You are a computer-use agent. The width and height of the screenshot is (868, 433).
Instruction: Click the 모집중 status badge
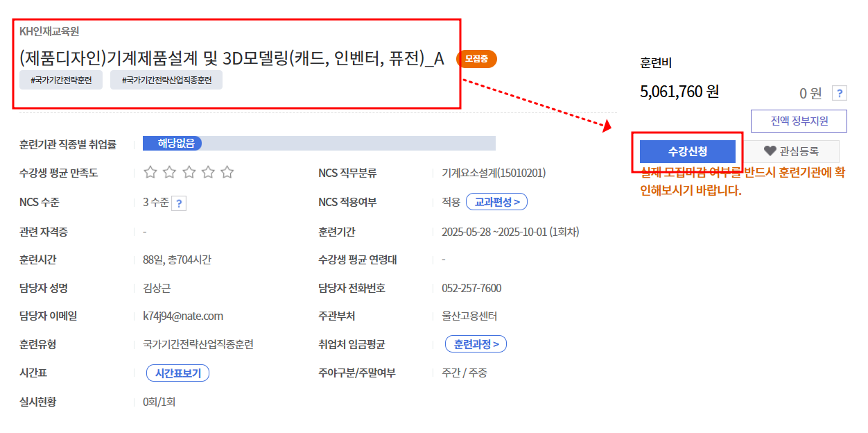pos(476,59)
